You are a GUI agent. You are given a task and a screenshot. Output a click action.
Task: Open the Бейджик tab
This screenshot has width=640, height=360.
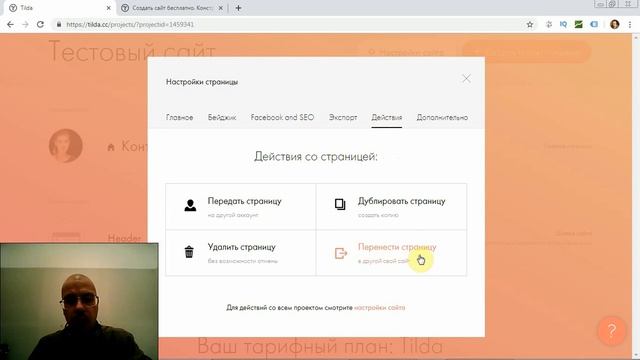pyautogui.click(x=222, y=118)
